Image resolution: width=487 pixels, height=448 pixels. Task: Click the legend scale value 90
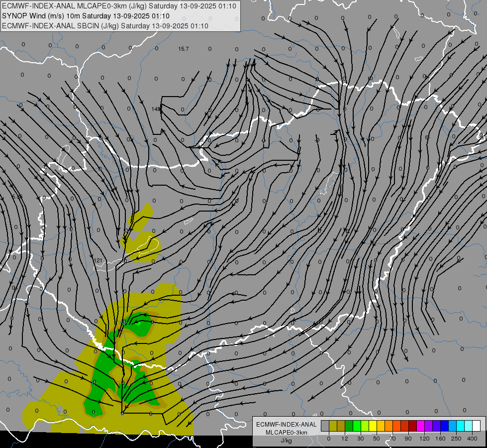coord(408,439)
